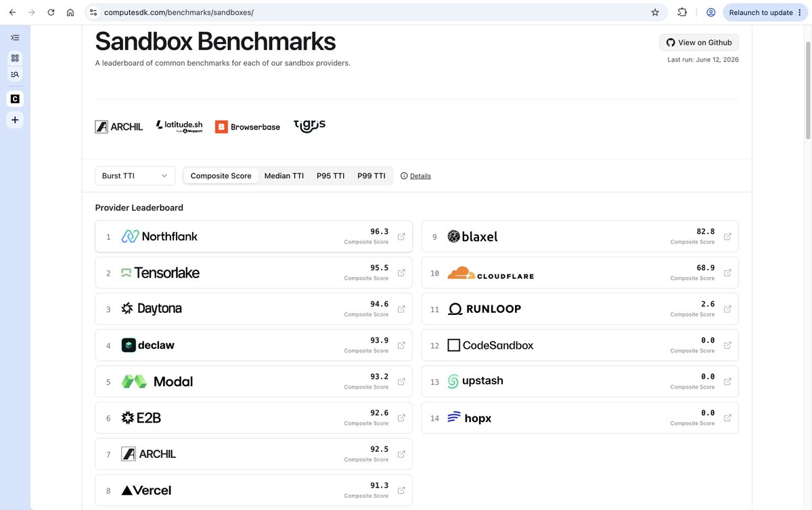
Task: Click the declaw logo in rank 4
Action: [148, 345]
